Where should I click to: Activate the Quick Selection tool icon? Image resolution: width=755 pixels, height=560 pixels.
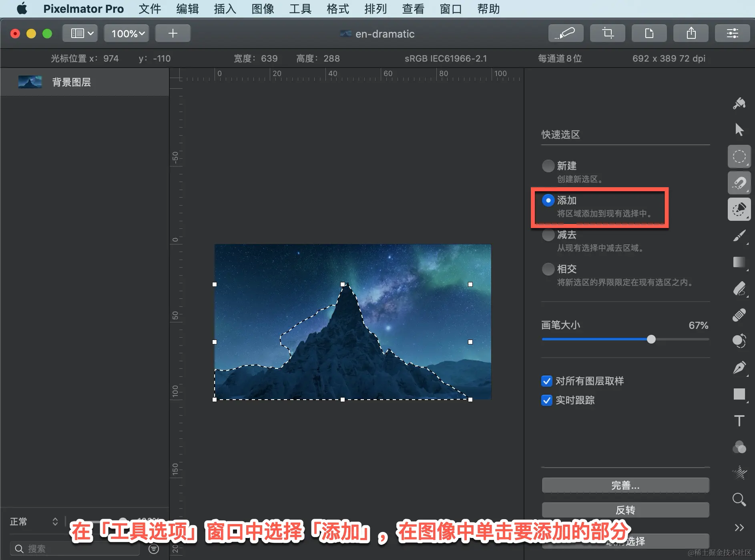[739, 209]
